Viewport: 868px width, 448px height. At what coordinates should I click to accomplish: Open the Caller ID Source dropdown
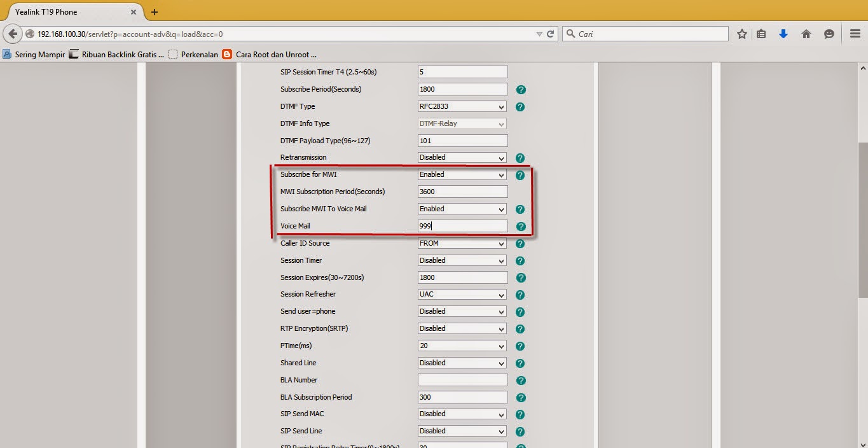[462, 243]
